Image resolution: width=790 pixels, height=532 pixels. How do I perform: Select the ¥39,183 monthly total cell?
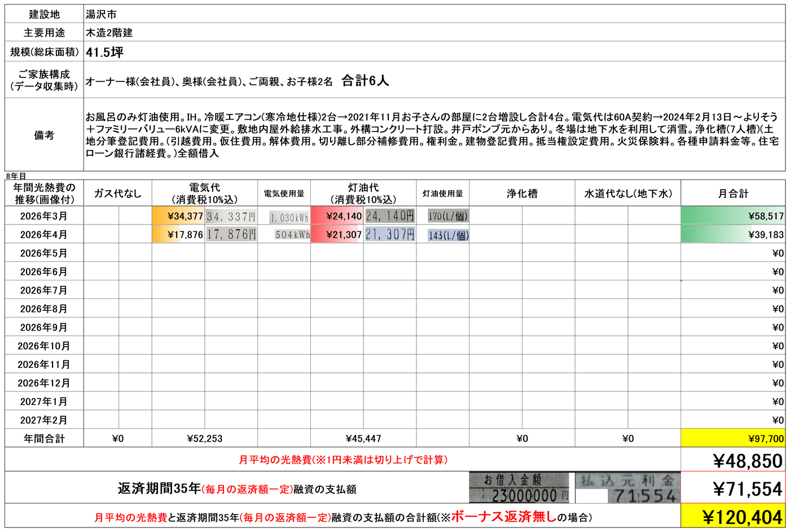733,235
